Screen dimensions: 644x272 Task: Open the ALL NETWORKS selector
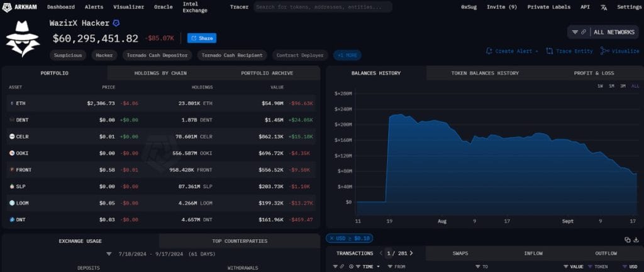pyautogui.click(x=604, y=32)
